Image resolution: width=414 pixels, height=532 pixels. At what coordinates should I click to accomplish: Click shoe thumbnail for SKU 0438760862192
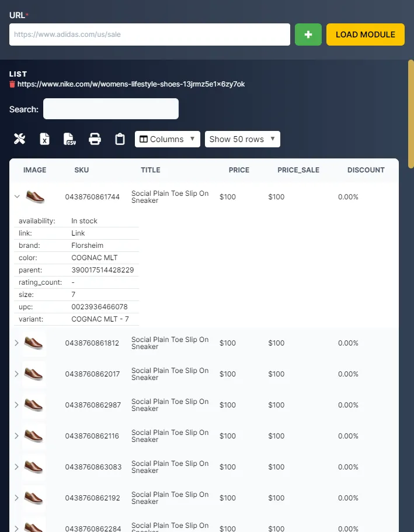(34, 498)
